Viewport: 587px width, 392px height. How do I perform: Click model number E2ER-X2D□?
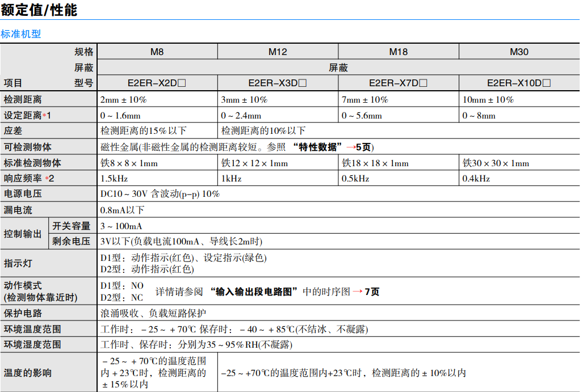point(157,83)
